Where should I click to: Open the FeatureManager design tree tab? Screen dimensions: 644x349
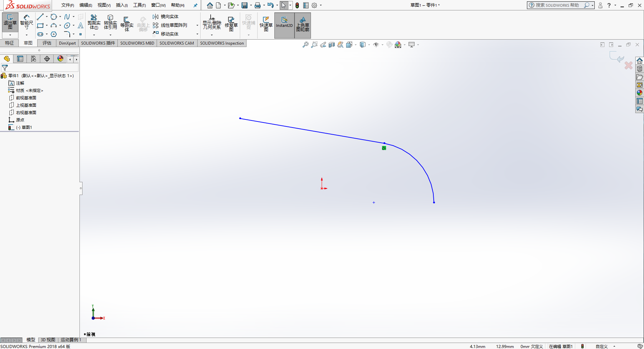(x=7, y=59)
